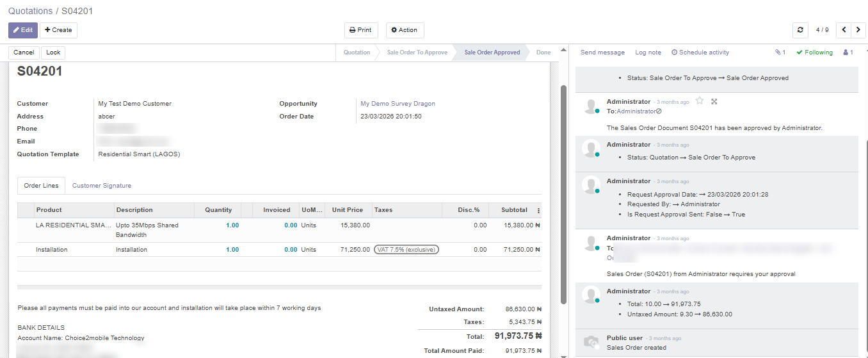
Task: Sort by Product column header
Action: [x=74, y=210]
